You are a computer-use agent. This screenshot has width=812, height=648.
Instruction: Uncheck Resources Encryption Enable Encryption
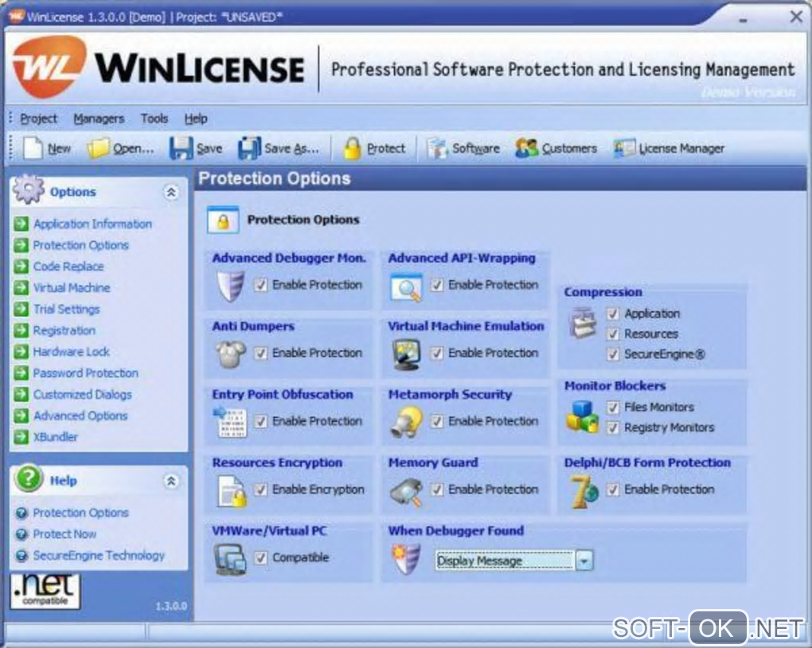pos(261,490)
